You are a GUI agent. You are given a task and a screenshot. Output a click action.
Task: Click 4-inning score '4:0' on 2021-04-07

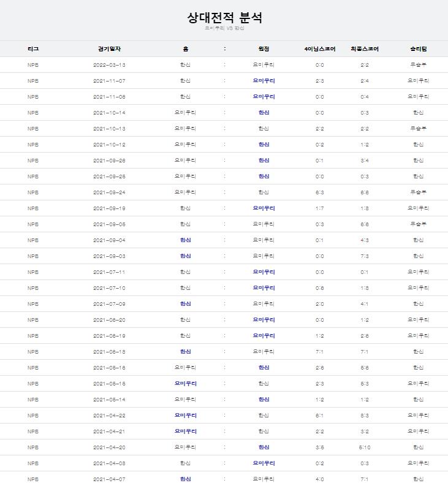coord(319,479)
